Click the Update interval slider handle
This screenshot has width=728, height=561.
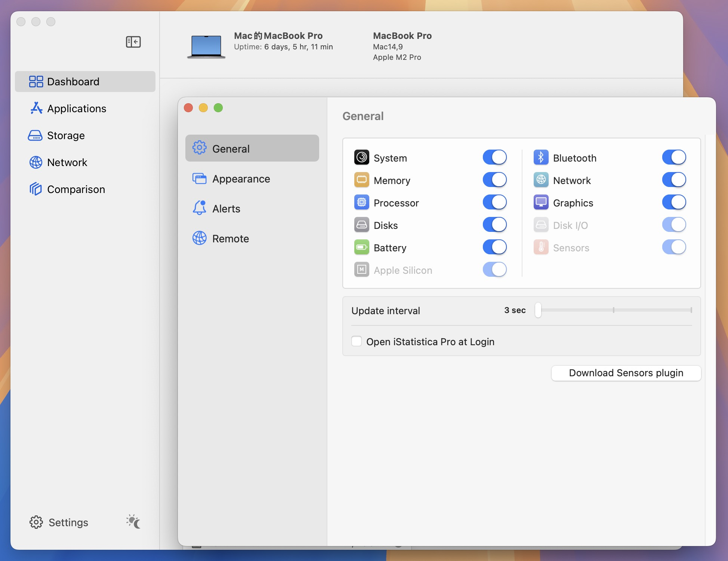coord(538,310)
